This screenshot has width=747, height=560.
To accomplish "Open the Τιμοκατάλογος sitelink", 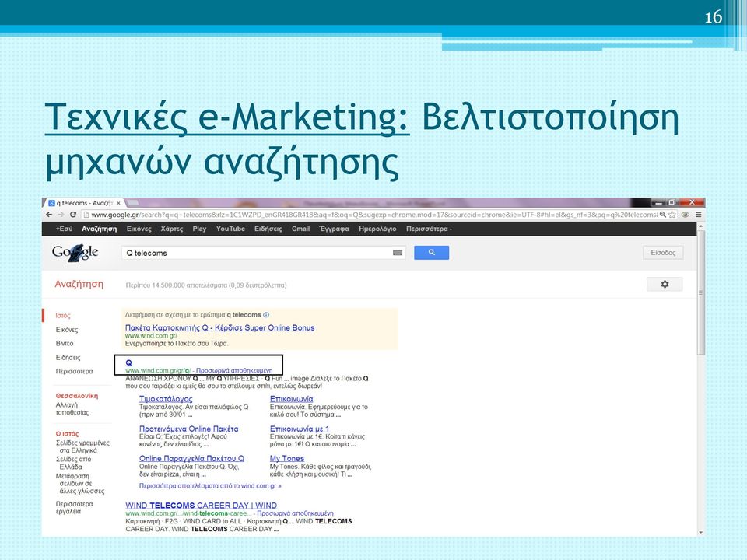I will click(x=166, y=398).
